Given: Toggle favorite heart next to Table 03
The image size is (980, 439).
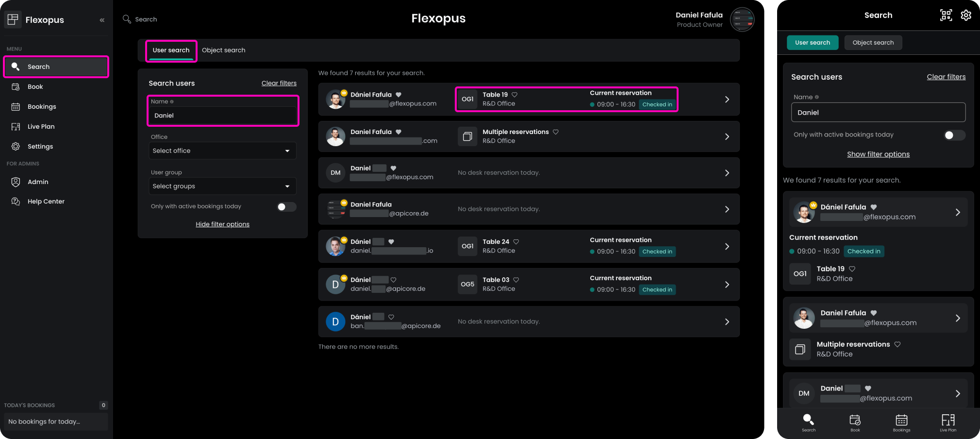Looking at the screenshot, I should [516, 280].
